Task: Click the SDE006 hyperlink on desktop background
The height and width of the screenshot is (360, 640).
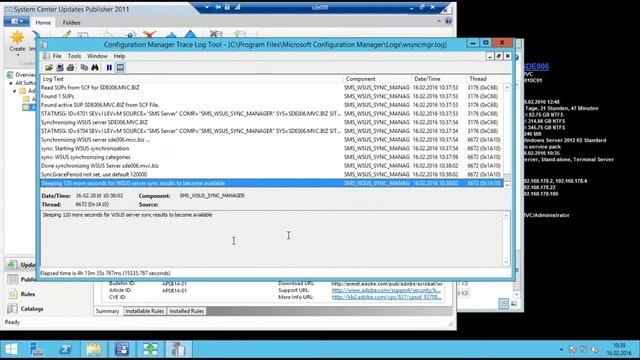Action: (536, 66)
